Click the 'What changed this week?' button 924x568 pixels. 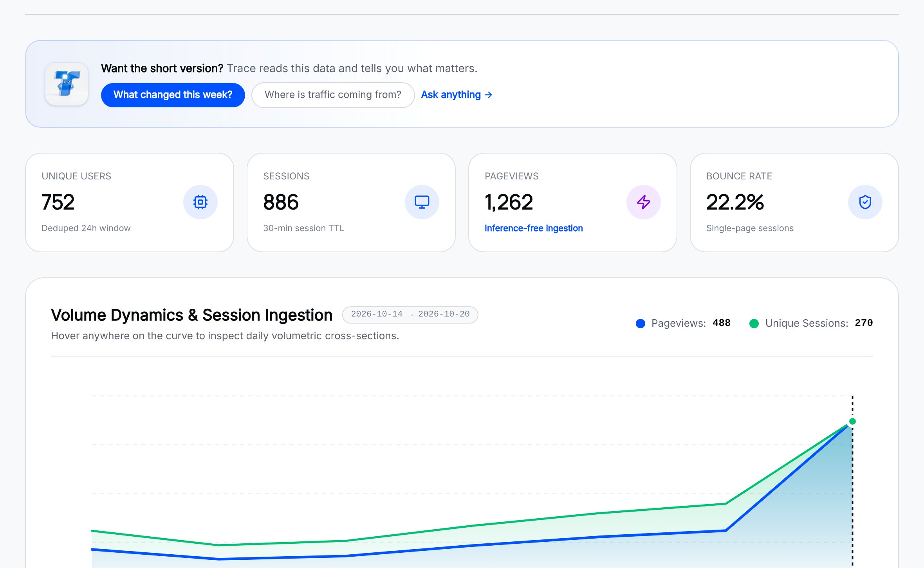click(173, 95)
